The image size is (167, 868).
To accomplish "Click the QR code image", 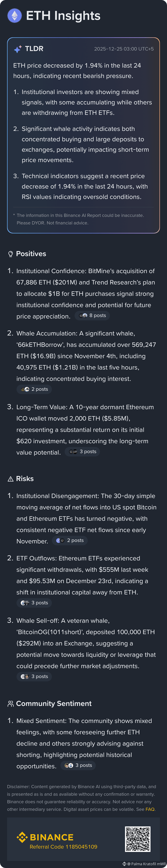I will pyautogui.click(x=137, y=839).
